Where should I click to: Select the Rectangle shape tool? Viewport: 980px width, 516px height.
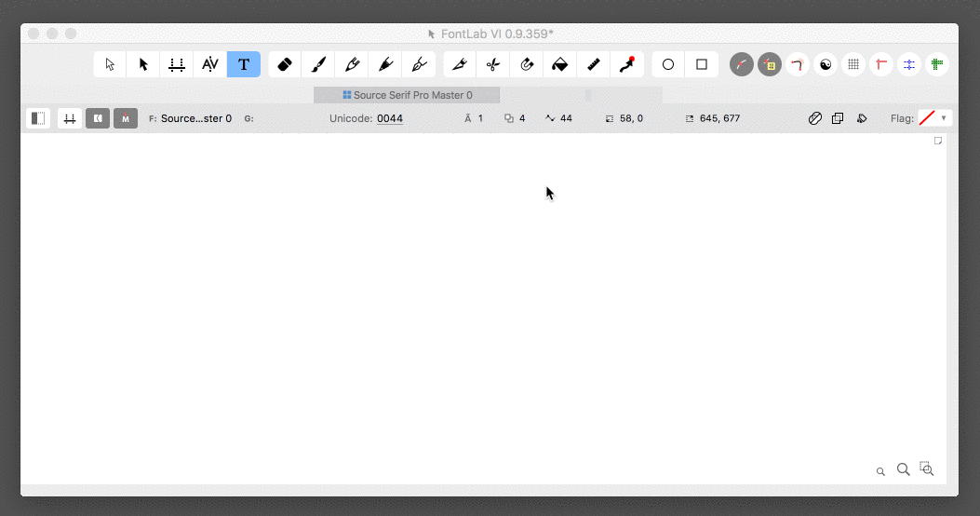pos(702,64)
